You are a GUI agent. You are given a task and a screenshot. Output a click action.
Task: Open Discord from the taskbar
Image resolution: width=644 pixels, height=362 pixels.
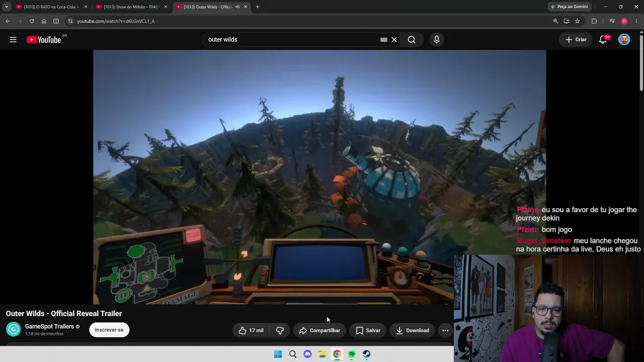click(x=307, y=354)
